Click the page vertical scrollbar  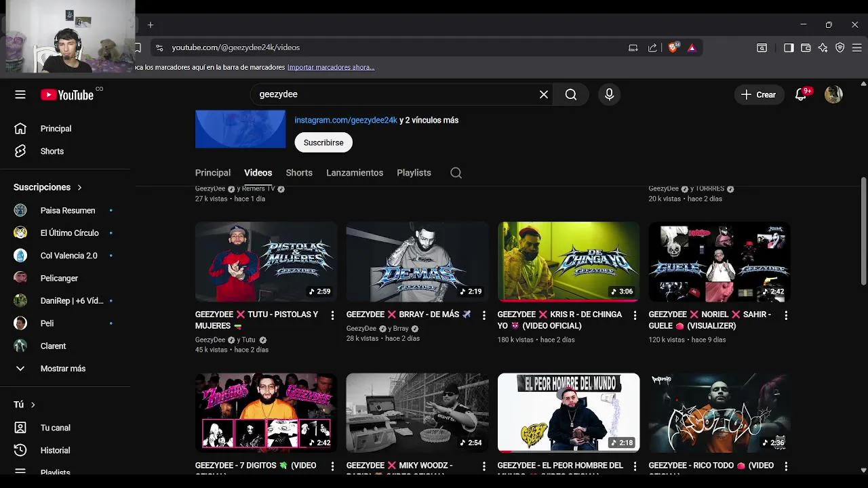tap(863, 232)
